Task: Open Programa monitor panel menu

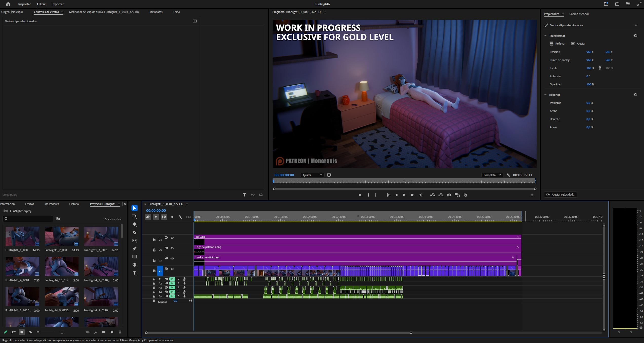Action: pyautogui.click(x=325, y=12)
